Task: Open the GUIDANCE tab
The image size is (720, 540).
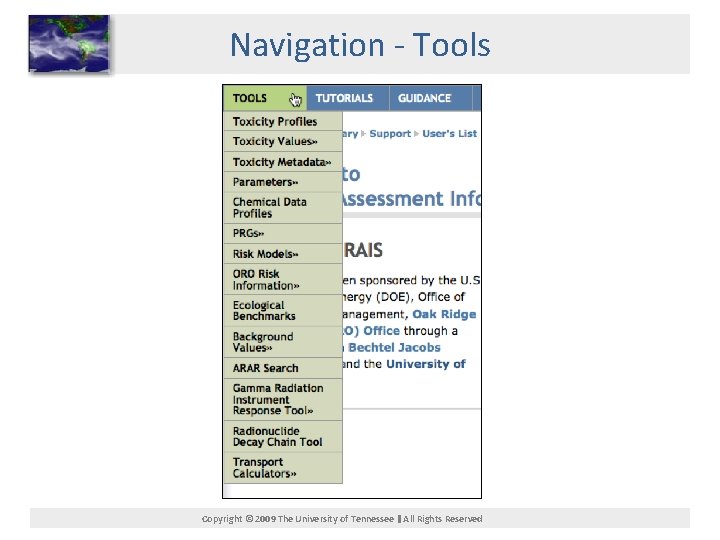Action: 430,98
